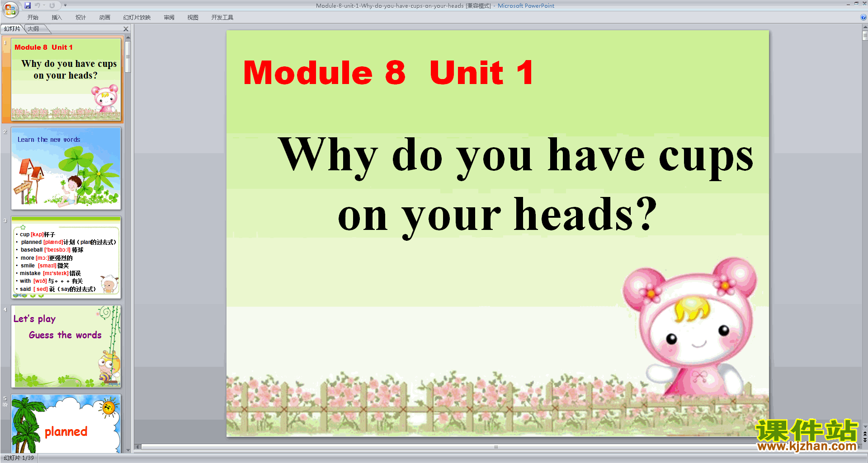Image resolution: width=868 pixels, height=463 pixels.
Task: Open the 视图 ribbon tab
Action: 193,18
